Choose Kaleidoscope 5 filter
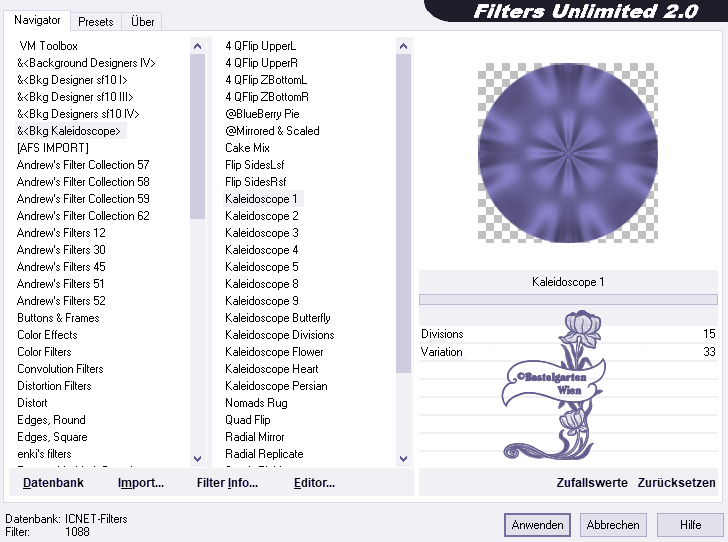The height and width of the screenshot is (542, 728). (261, 267)
